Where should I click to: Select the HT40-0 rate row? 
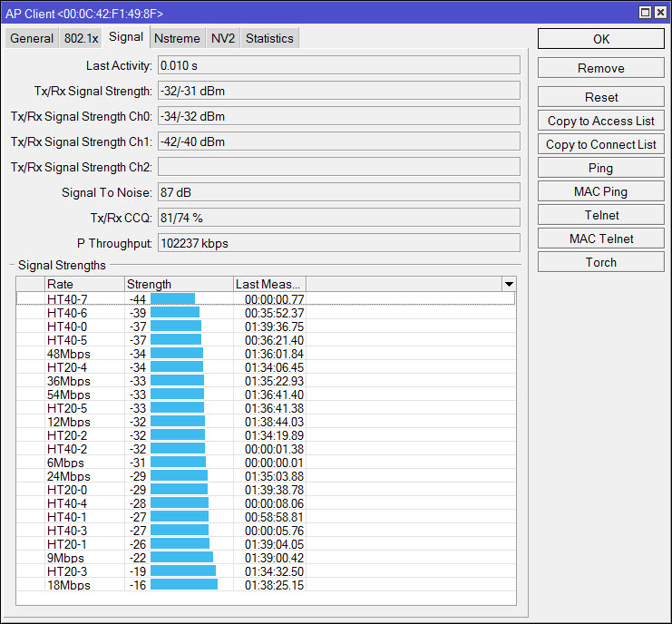click(x=266, y=327)
